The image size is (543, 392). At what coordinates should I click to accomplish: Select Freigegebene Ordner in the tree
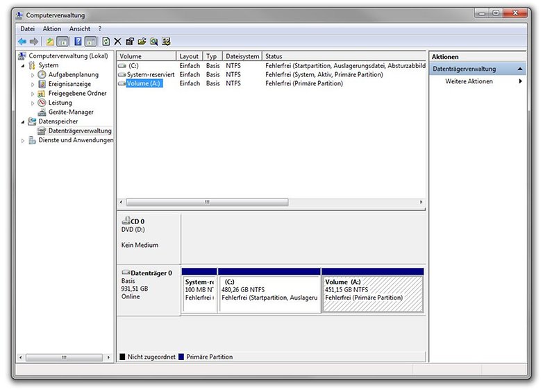tap(77, 93)
